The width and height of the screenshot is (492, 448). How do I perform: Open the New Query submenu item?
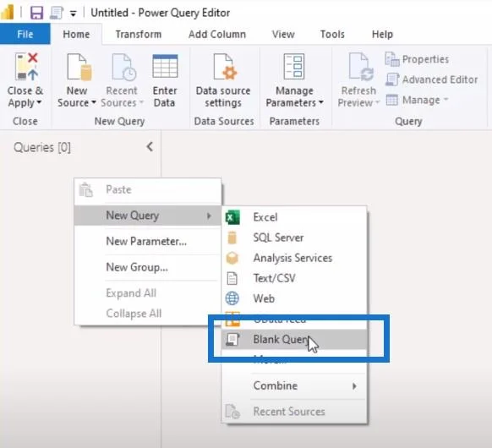[x=148, y=216]
